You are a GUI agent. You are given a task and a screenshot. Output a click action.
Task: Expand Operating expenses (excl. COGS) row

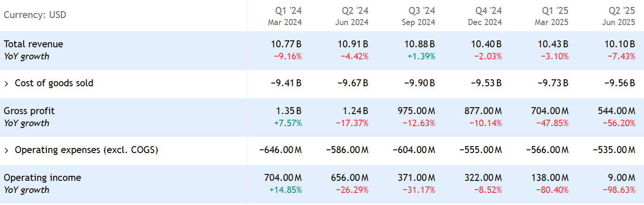point(6,150)
